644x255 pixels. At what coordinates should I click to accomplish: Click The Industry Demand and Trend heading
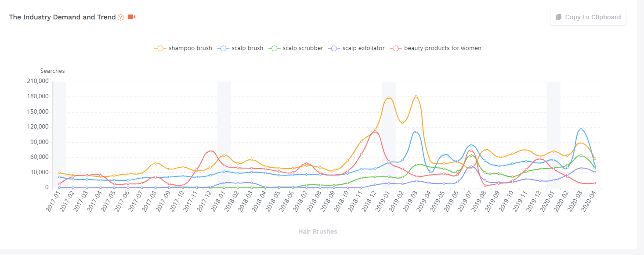62,17
